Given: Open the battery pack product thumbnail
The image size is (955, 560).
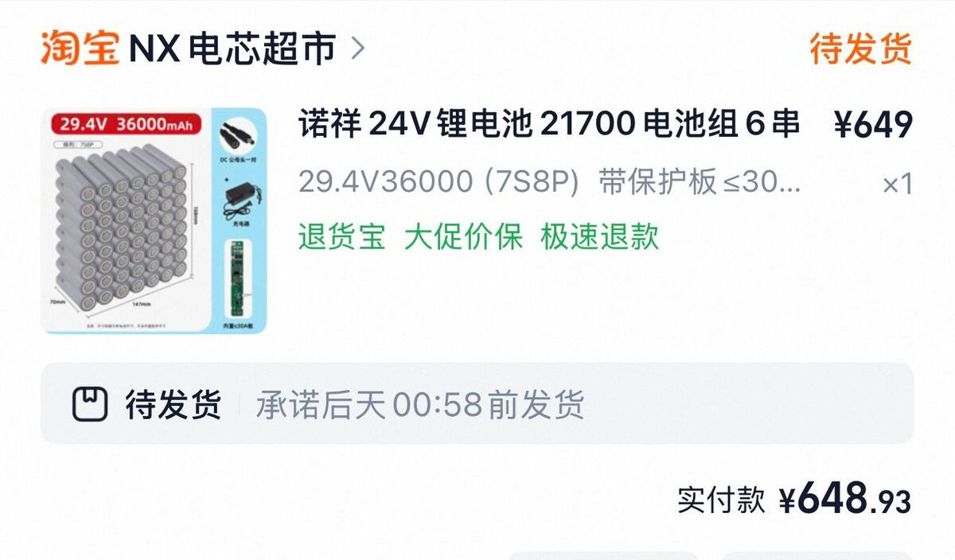Looking at the screenshot, I should point(154,220).
